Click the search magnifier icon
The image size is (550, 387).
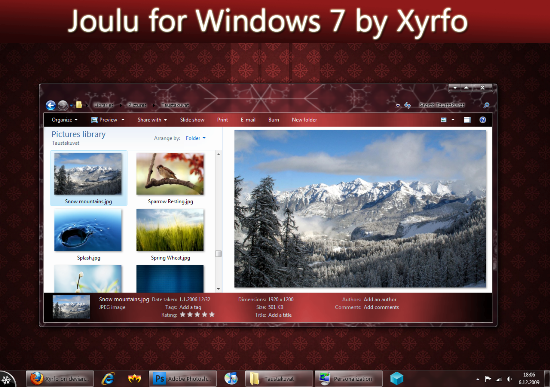click(486, 105)
